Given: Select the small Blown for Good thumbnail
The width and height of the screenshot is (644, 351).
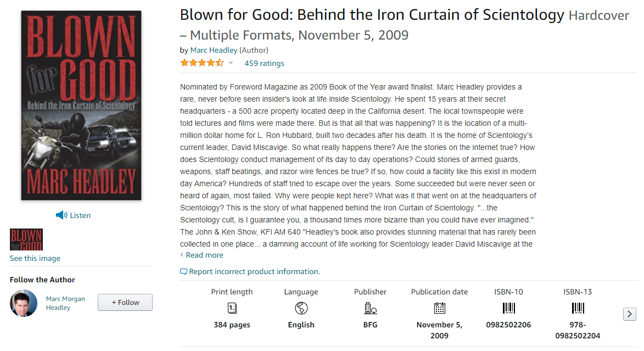Looking at the screenshot, I should (x=26, y=239).
